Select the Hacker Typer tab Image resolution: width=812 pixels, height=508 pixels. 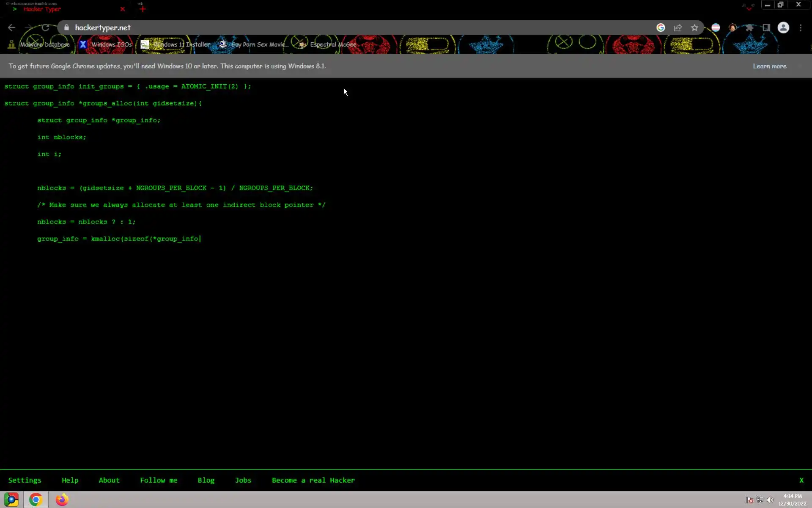42,9
